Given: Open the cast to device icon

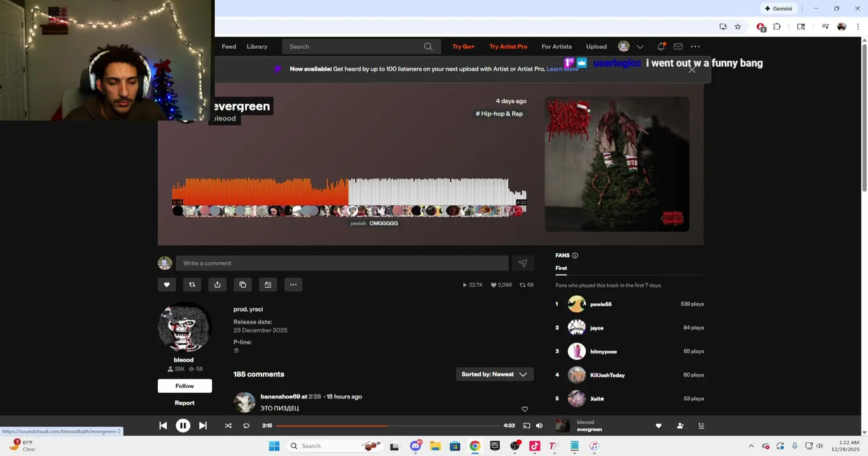Looking at the screenshot, I should pos(526,426).
